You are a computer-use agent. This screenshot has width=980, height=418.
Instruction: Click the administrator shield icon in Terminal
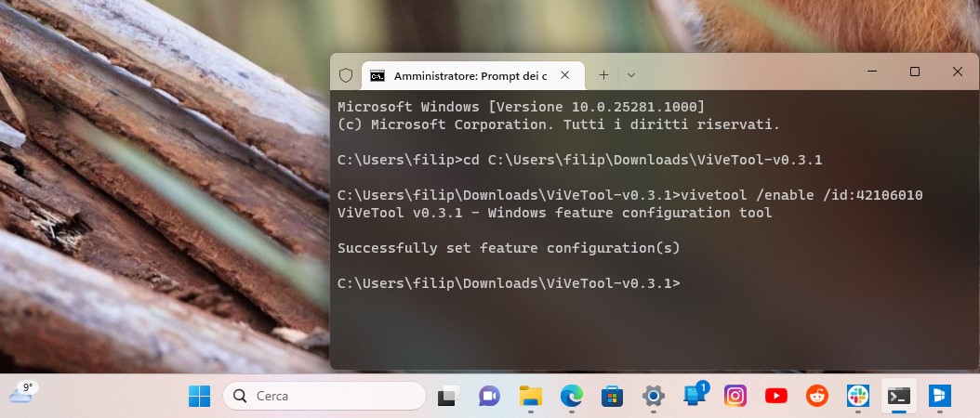(x=346, y=75)
